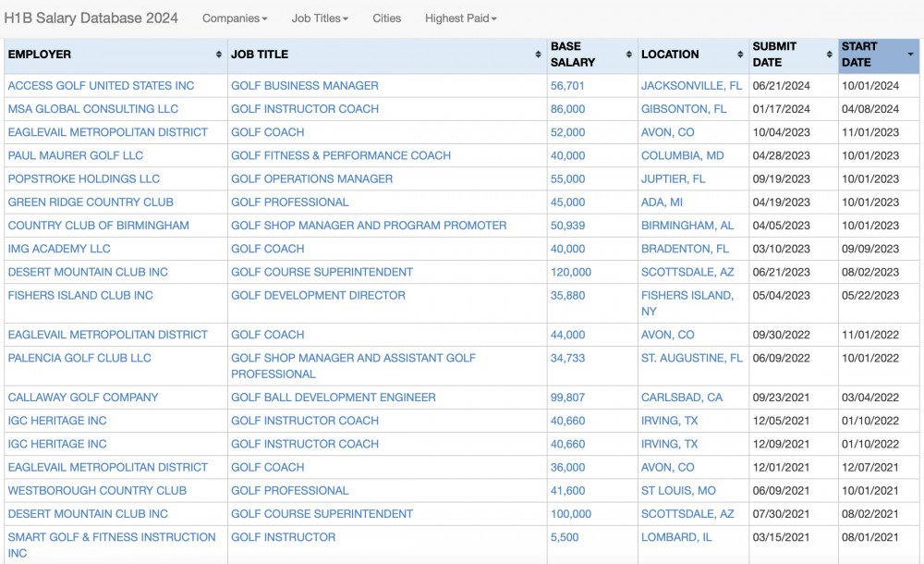Viewport: 924px width, 564px height.
Task: Sort table by Employer column icon
Action: click(219, 55)
